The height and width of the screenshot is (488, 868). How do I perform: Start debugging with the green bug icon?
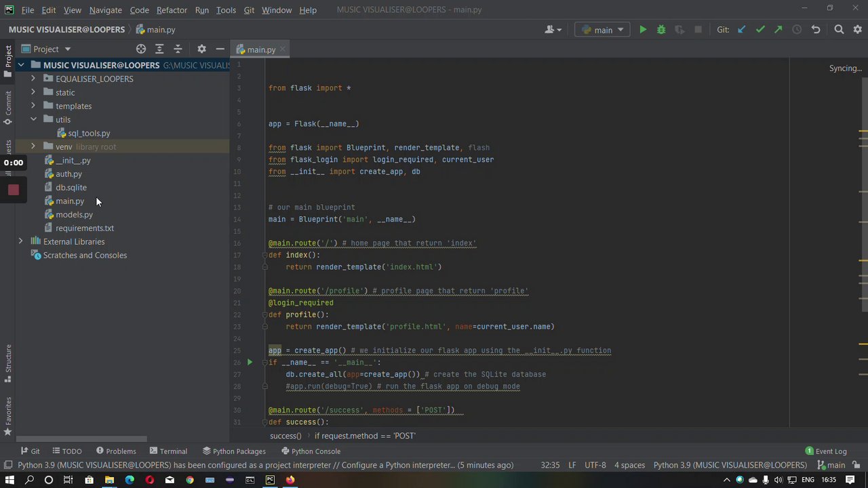tap(661, 30)
